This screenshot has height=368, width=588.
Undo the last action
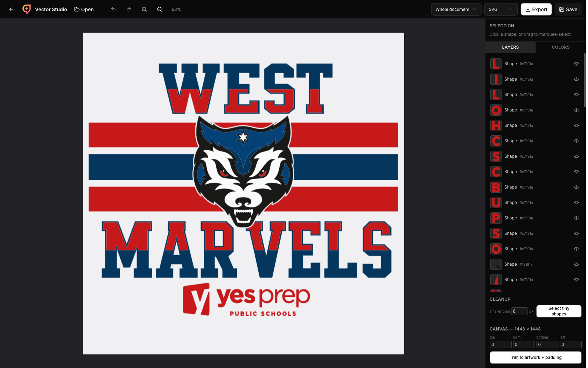click(x=113, y=9)
